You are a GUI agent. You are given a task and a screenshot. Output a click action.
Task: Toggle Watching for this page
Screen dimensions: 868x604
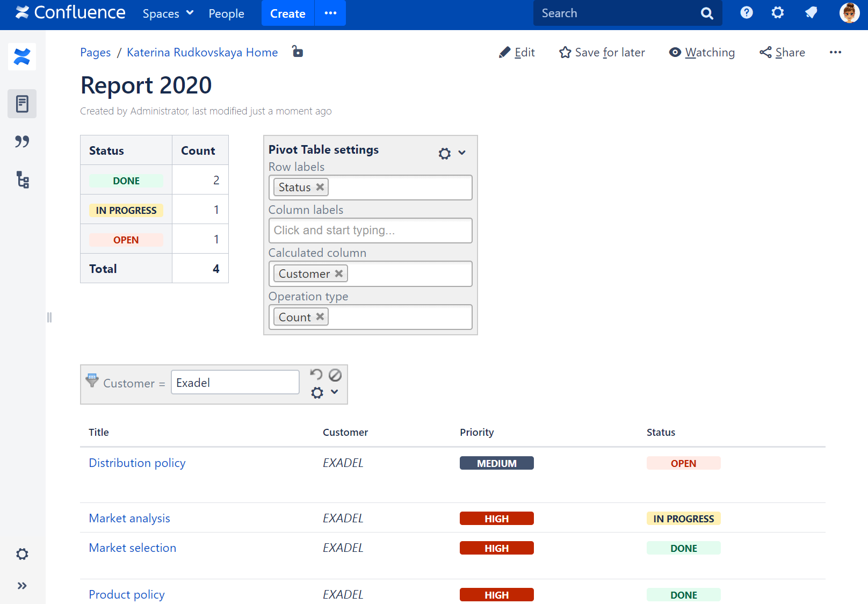(x=702, y=52)
